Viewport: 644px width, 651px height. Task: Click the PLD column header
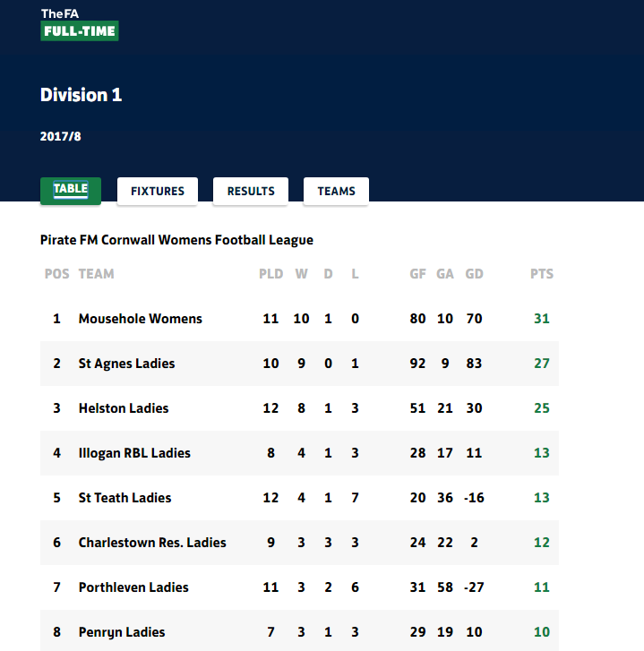[270, 274]
